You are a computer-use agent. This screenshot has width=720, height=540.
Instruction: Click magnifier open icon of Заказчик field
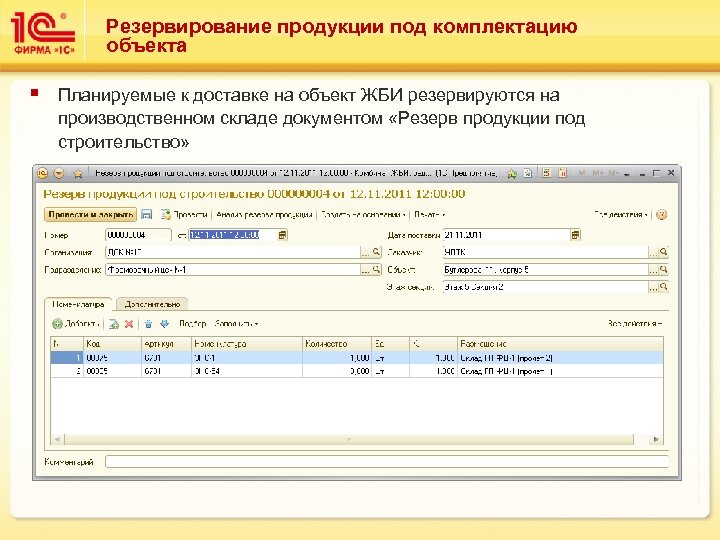pyautogui.click(x=664, y=252)
